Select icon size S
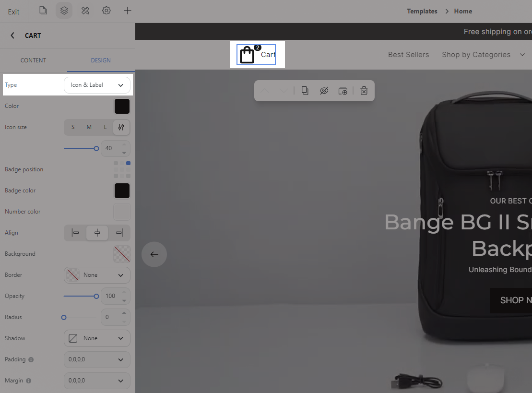This screenshot has width=532, height=393. click(x=73, y=127)
